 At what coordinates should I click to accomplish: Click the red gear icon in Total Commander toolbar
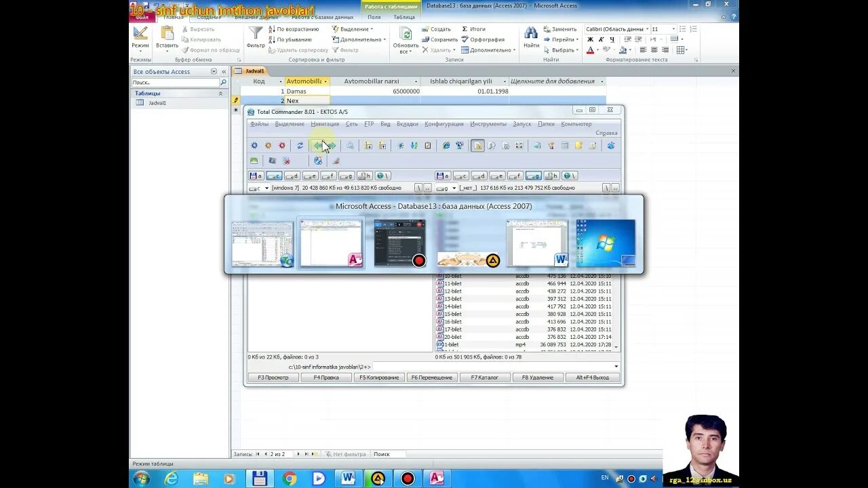[x=282, y=145]
